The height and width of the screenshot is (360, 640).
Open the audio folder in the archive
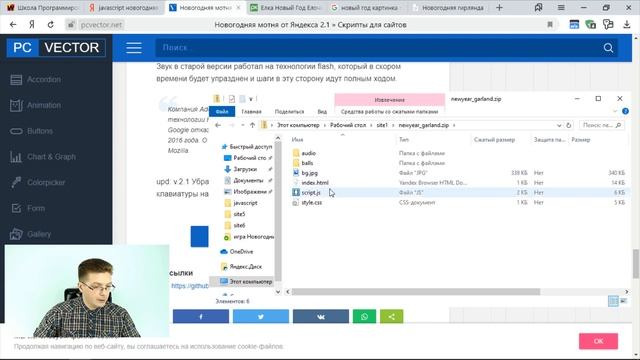pos(309,153)
